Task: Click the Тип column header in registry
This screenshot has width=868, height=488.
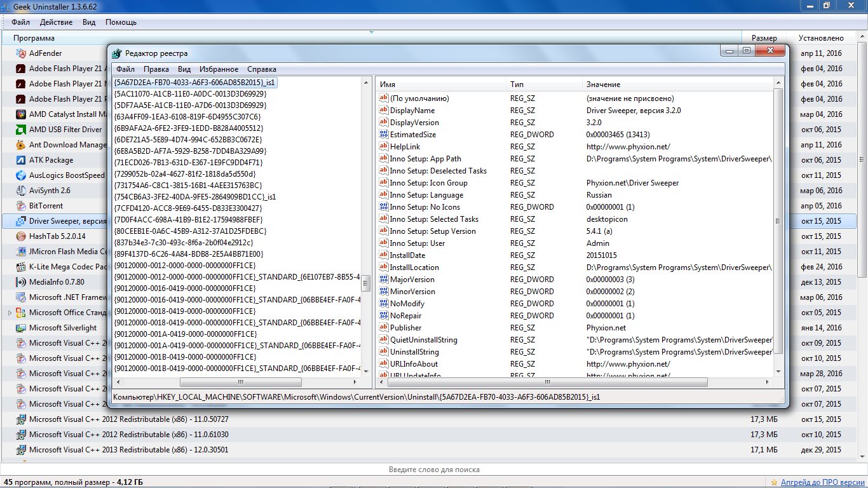Action: pos(517,85)
